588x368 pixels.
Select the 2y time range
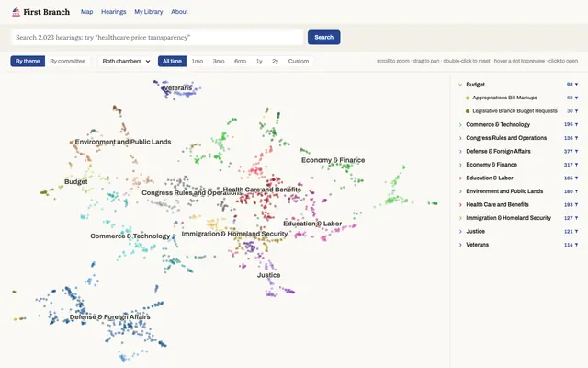[x=276, y=62]
